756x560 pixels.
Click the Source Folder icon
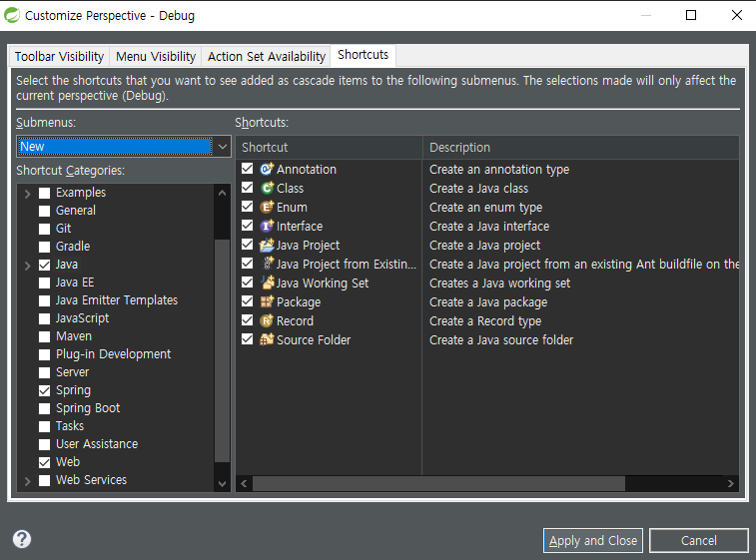267,339
